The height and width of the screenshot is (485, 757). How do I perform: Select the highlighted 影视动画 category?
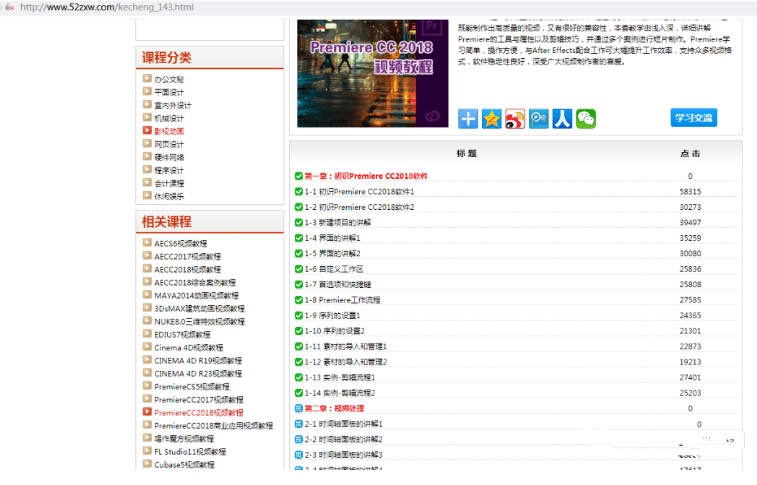[169, 131]
